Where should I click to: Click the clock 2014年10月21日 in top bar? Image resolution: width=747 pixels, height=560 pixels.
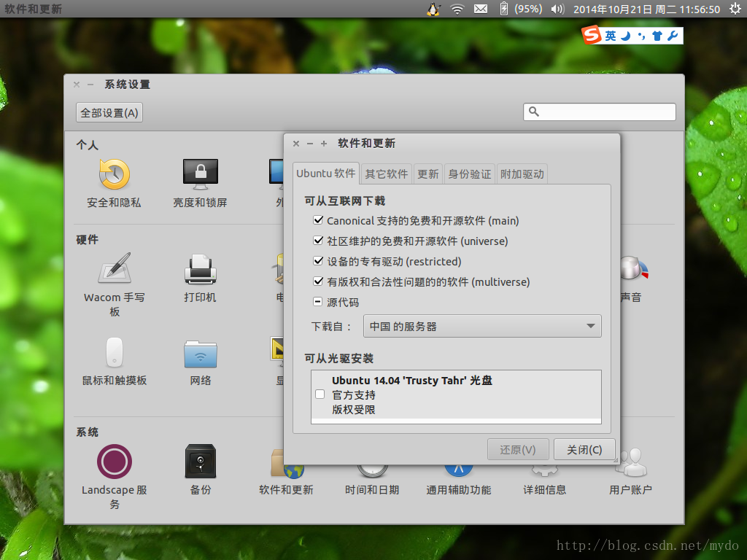(646, 9)
